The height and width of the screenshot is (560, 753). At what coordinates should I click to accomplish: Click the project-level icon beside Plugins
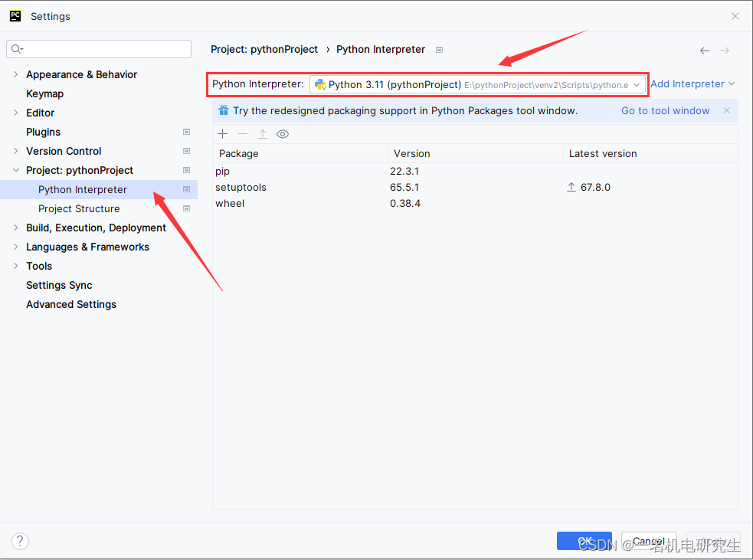point(187,132)
